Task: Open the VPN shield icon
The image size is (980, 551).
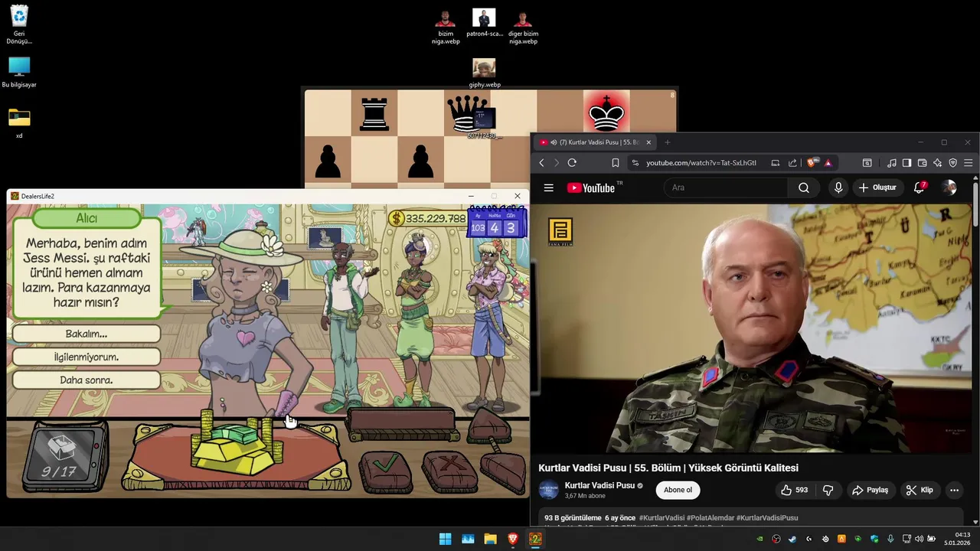Action: click(x=952, y=163)
